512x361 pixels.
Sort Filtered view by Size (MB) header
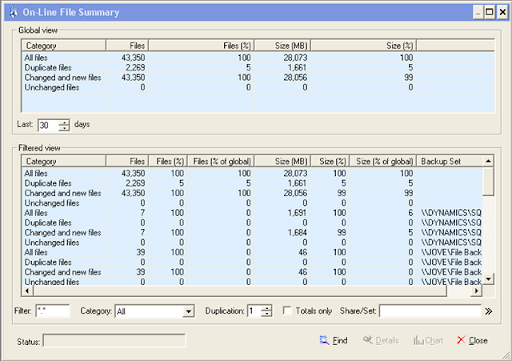[x=283, y=161]
